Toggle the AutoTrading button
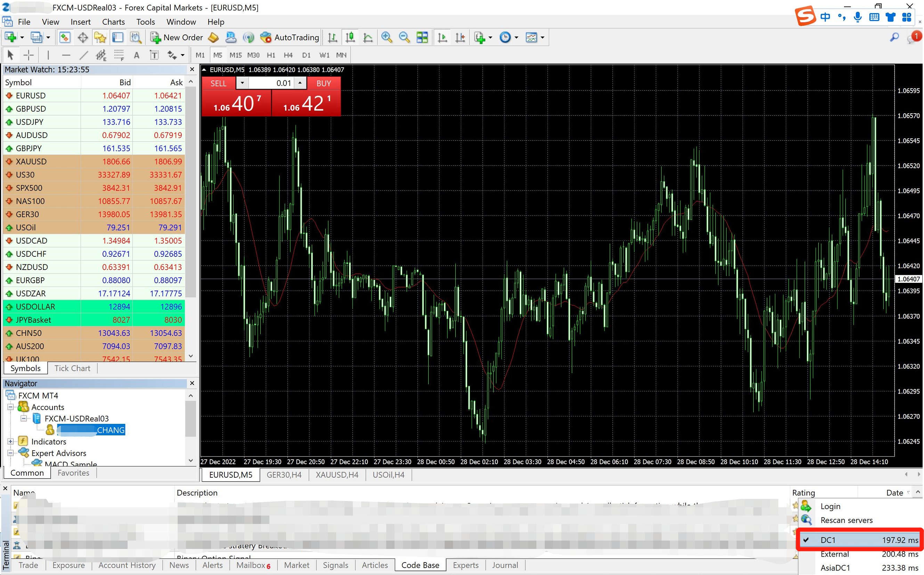This screenshot has width=924, height=575. point(290,37)
